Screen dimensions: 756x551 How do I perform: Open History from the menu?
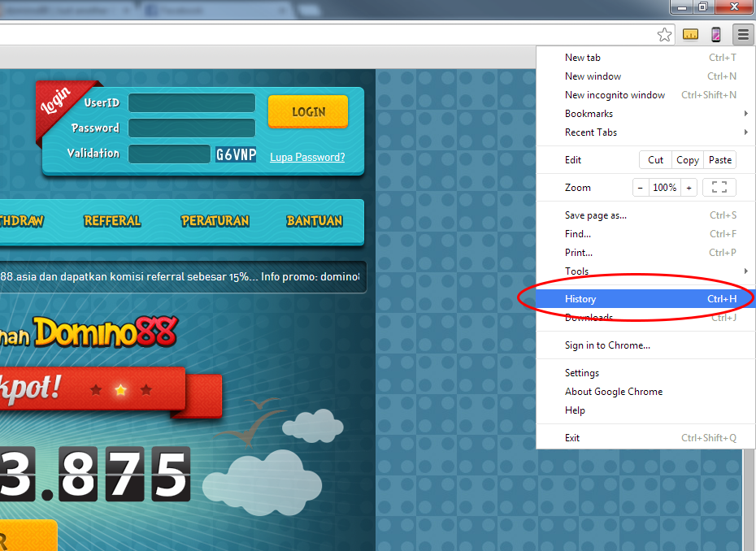645,299
